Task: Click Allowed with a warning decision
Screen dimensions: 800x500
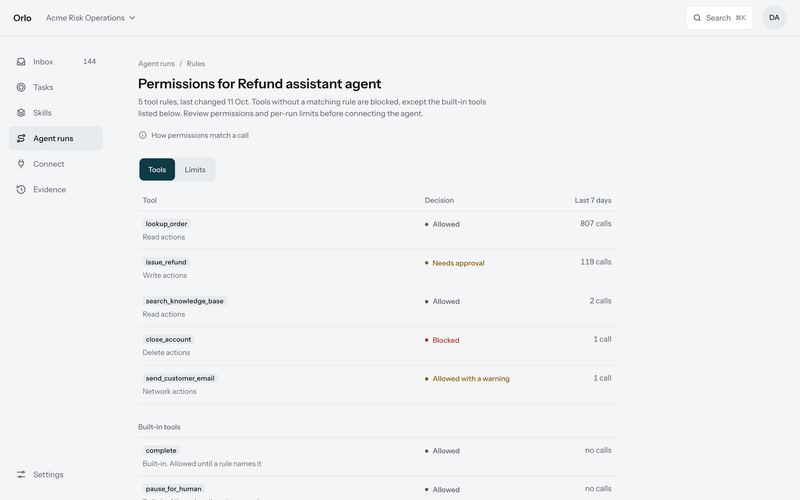Action: 467,379
